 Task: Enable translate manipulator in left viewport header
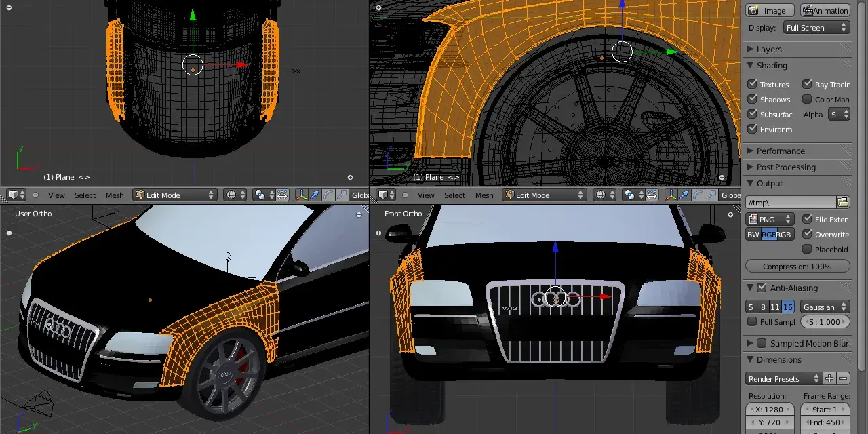[x=315, y=195]
